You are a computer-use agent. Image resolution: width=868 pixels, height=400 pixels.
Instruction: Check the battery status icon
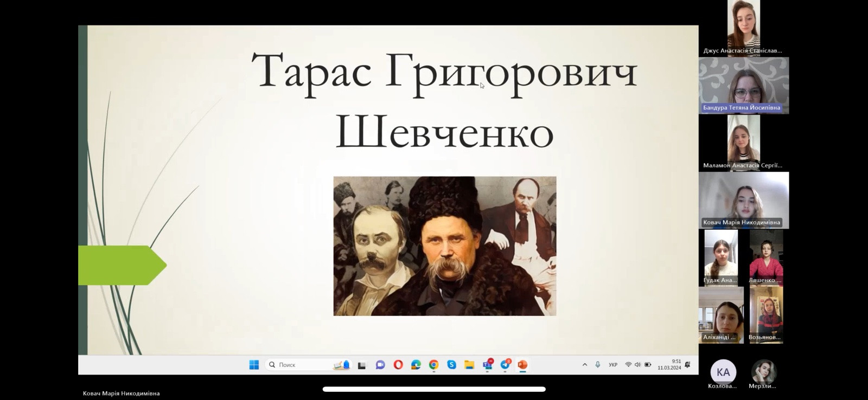(x=648, y=365)
